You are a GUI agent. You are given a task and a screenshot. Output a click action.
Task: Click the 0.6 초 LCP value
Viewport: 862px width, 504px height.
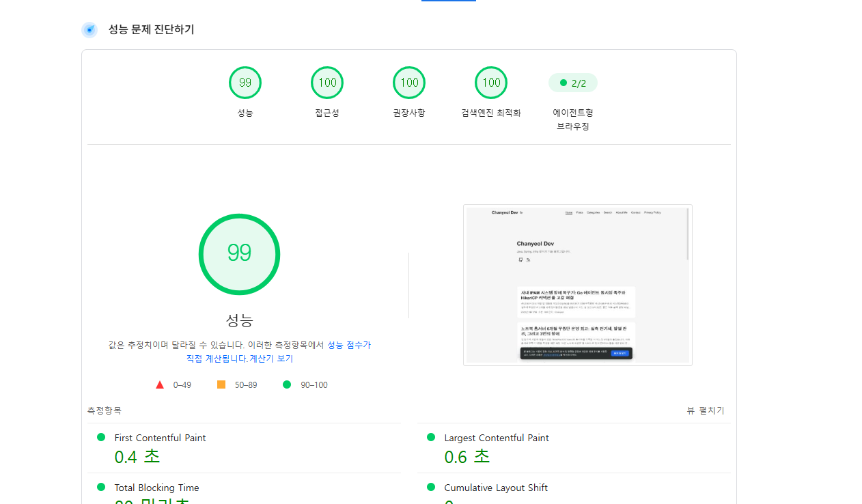pos(467,457)
